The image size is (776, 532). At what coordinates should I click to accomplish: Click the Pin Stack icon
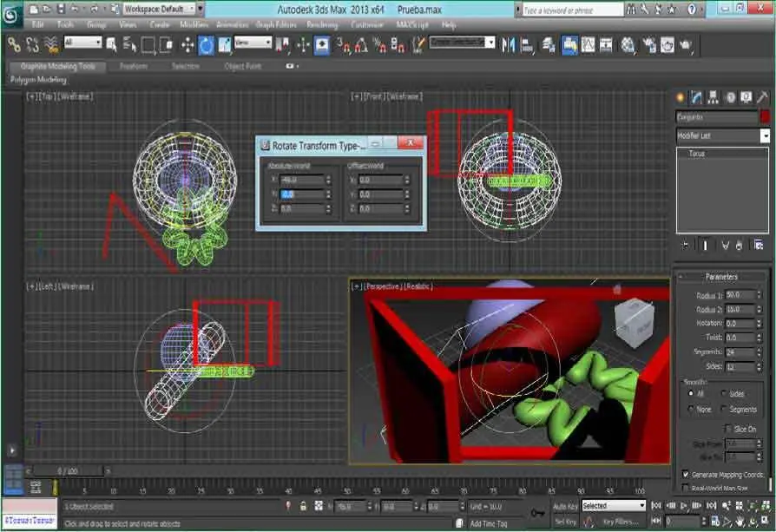(x=685, y=245)
